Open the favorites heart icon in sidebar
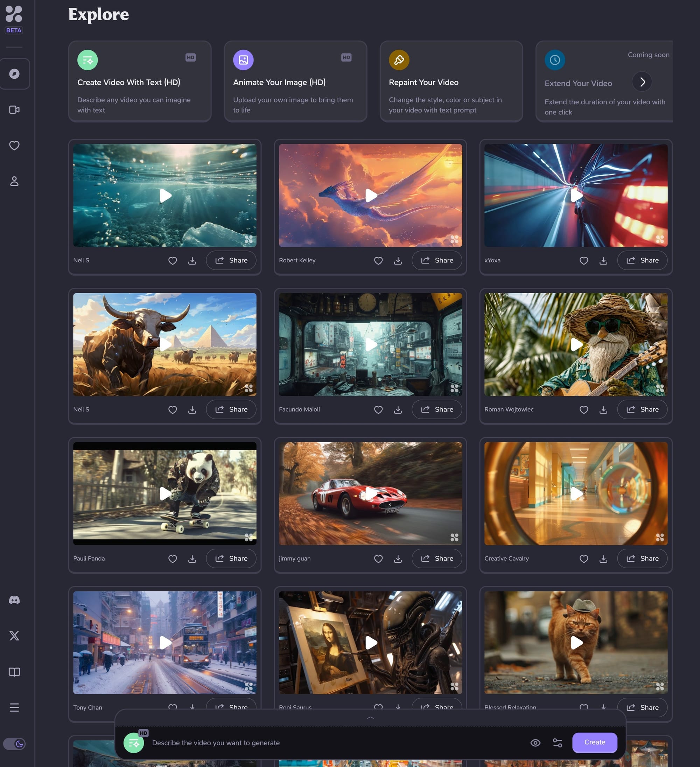The height and width of the screenshot is (767, 700). point(14,145)
